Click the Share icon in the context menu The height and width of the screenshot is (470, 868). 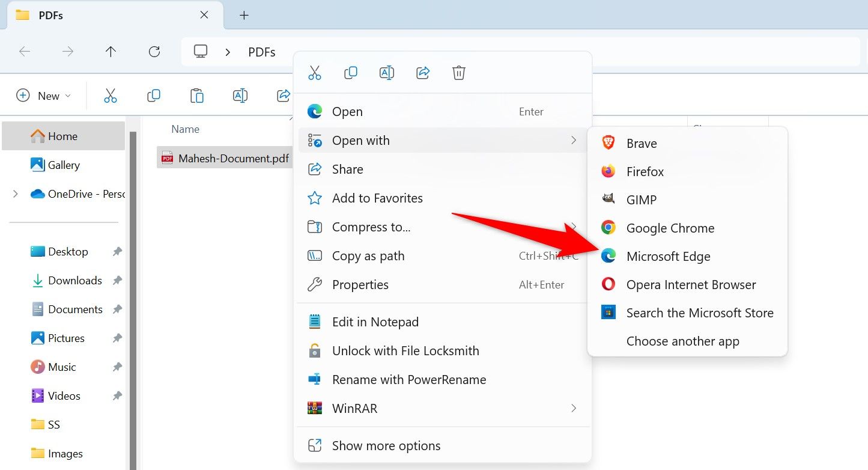422,72
